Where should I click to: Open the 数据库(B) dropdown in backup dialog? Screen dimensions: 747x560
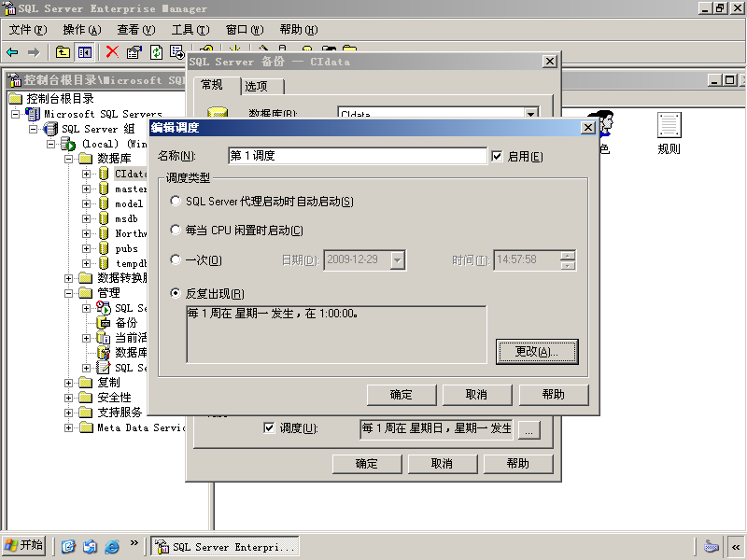pyautogui.click(x=530, y=113)
